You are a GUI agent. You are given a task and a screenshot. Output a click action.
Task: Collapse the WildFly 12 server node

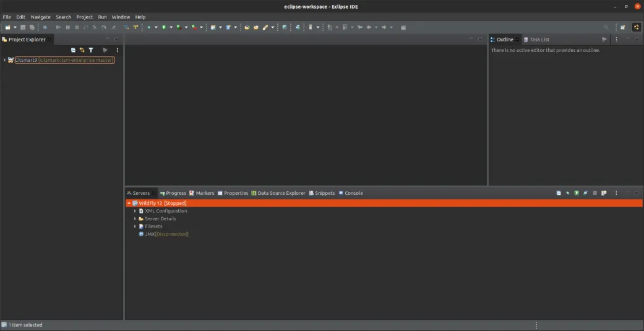tap(129, 204)
